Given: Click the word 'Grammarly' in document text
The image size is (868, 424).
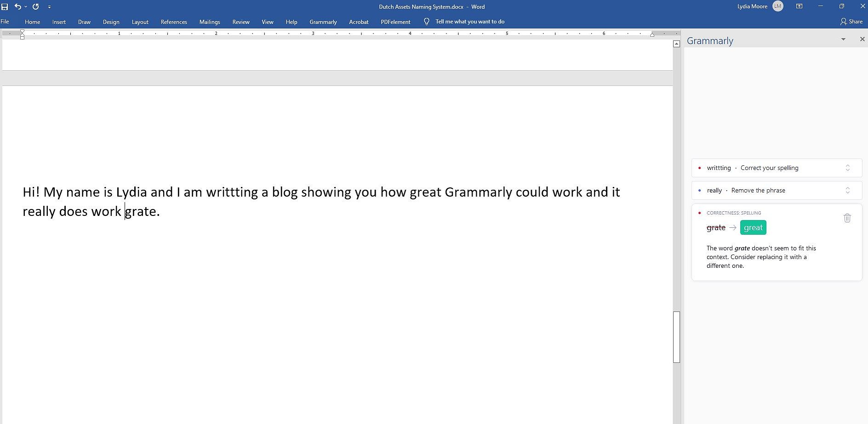Looking at the screenshot, I should (478, 192).
